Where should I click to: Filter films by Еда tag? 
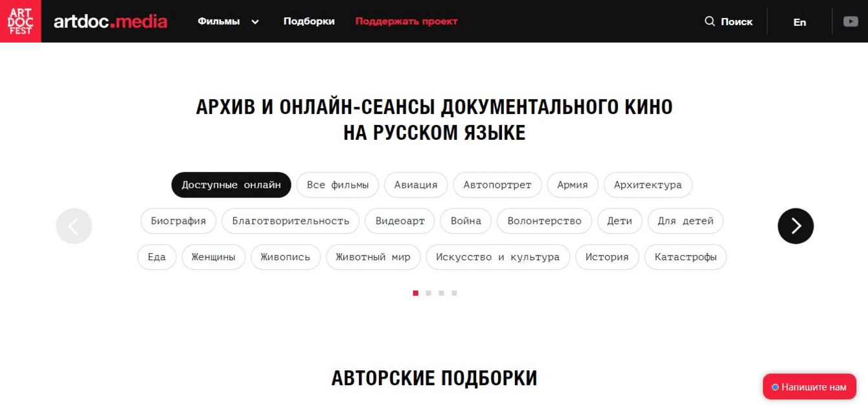[x=157, y=257]
